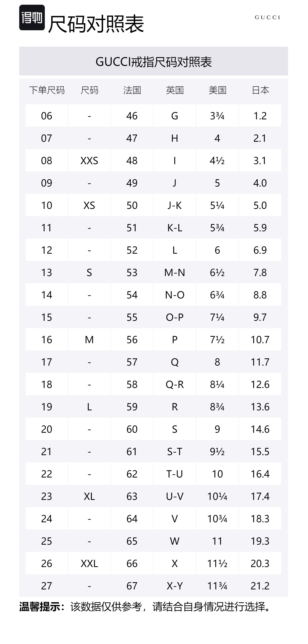This screenshot has height=644, width=308.
Task: Select the 法国 column header
Action: coord(132,90)
